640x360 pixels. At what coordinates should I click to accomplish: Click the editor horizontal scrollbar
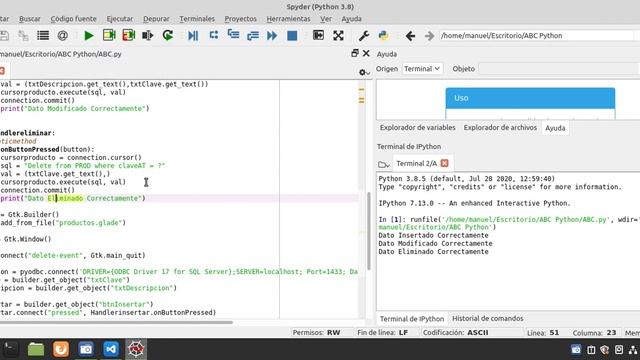point(116,322)
